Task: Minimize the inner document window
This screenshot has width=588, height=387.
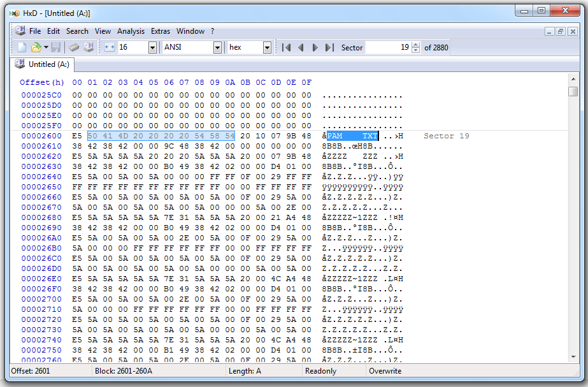Action: (x=549, y=31)
